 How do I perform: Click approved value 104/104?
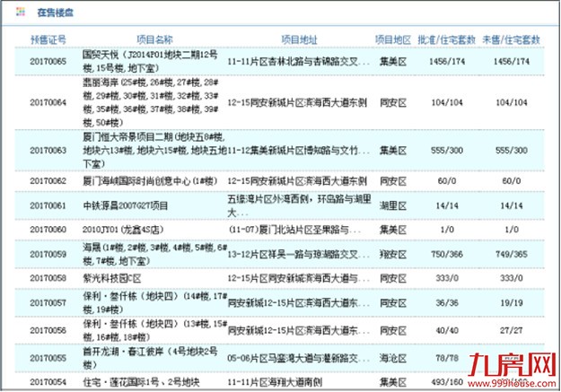(x=447, y=102)
